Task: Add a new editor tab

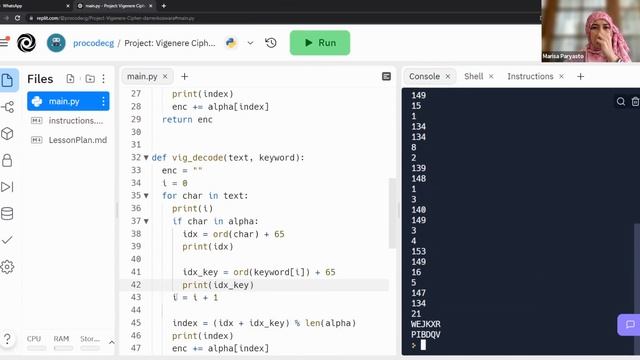Action: tap(184, 76)
